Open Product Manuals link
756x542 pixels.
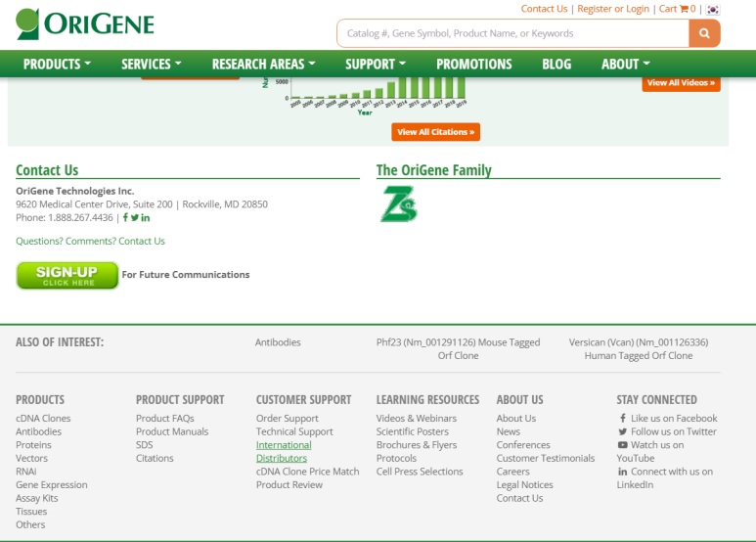[x=172, y=431]
